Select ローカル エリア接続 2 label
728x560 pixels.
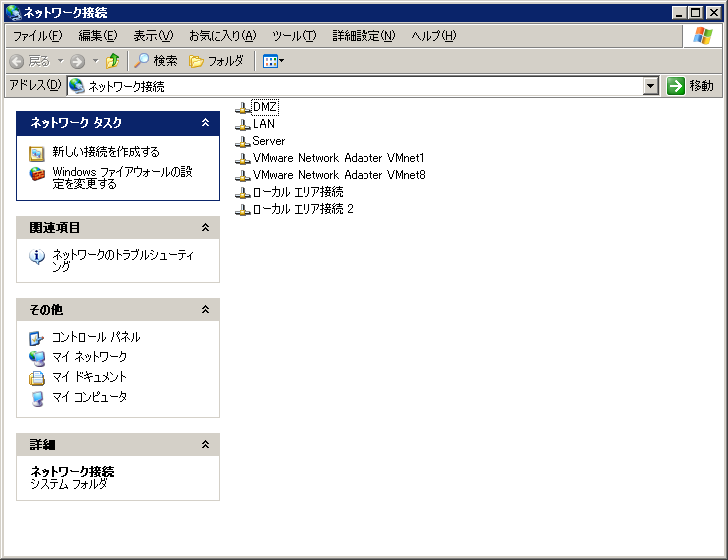[x=303, y=209]
